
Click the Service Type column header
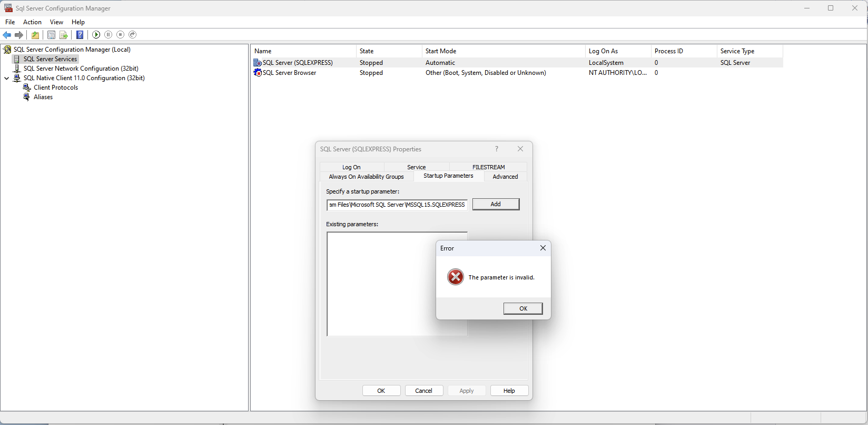[750, 51]
